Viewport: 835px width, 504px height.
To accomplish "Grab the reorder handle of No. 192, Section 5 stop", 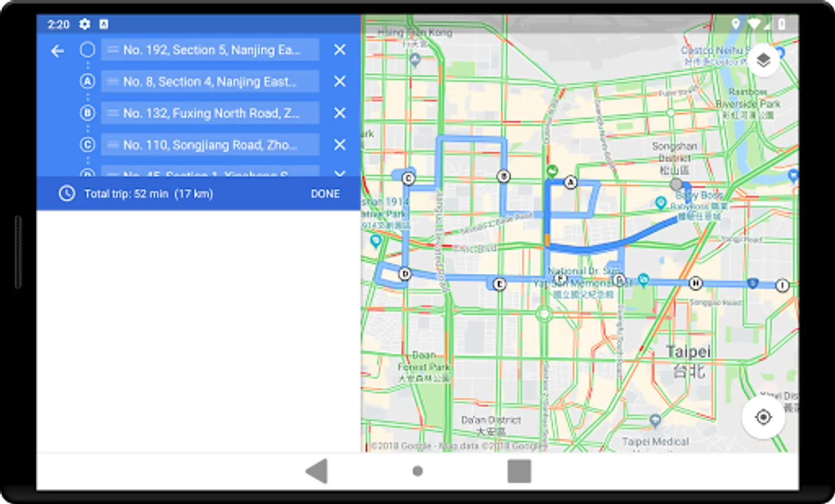I will tap(113, 50).
